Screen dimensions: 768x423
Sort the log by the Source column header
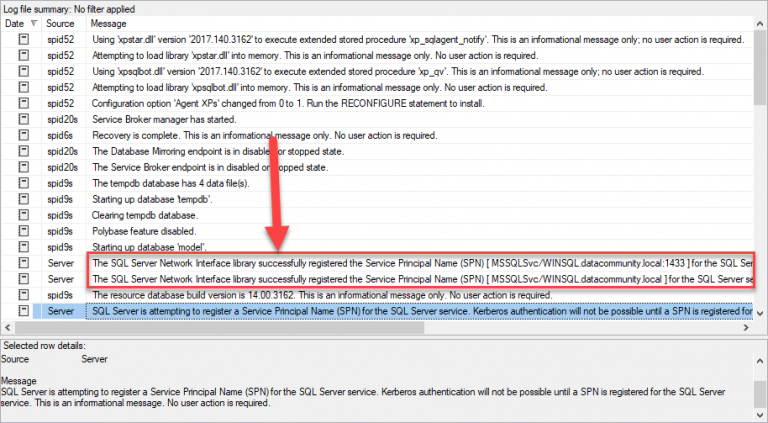pyautogui.click(x=62, y=22)
